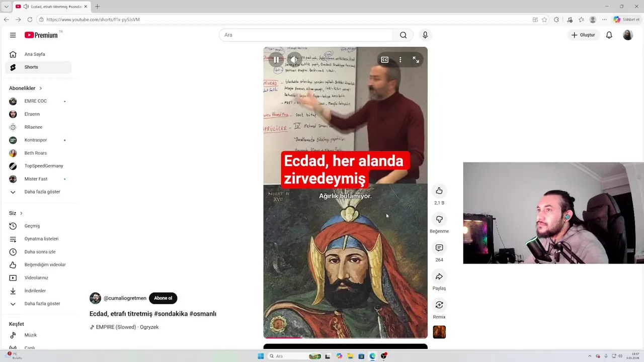The image size is (644, 362).
Task: Open Daha sonra izle
Action: 38,252
